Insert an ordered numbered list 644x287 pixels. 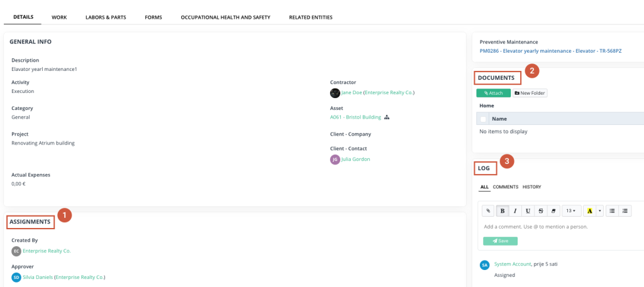coord(625,211)
